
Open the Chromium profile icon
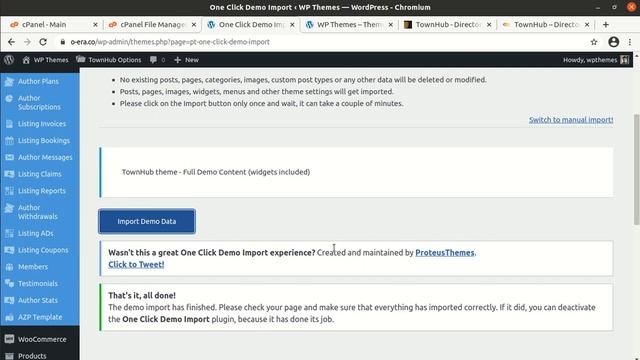613,42
